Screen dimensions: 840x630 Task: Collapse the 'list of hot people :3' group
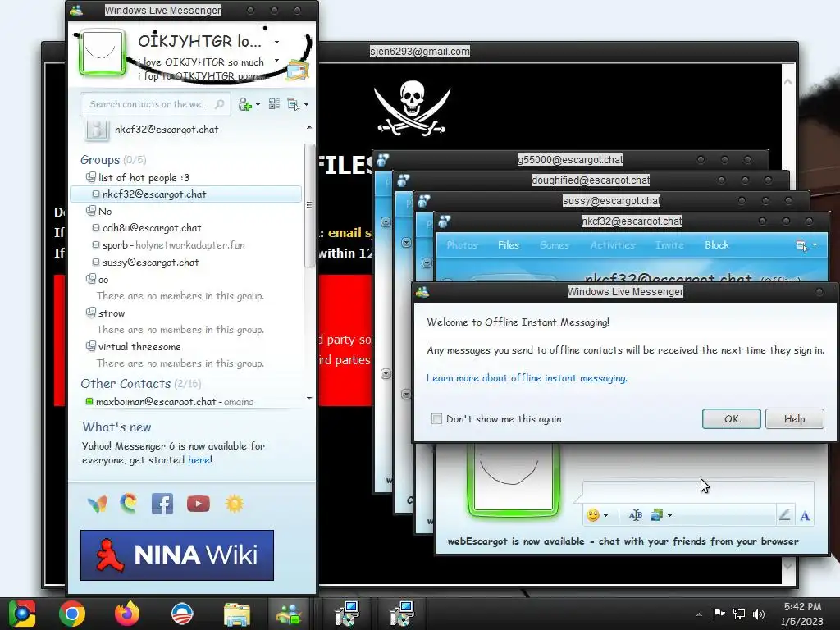point(90,177)
